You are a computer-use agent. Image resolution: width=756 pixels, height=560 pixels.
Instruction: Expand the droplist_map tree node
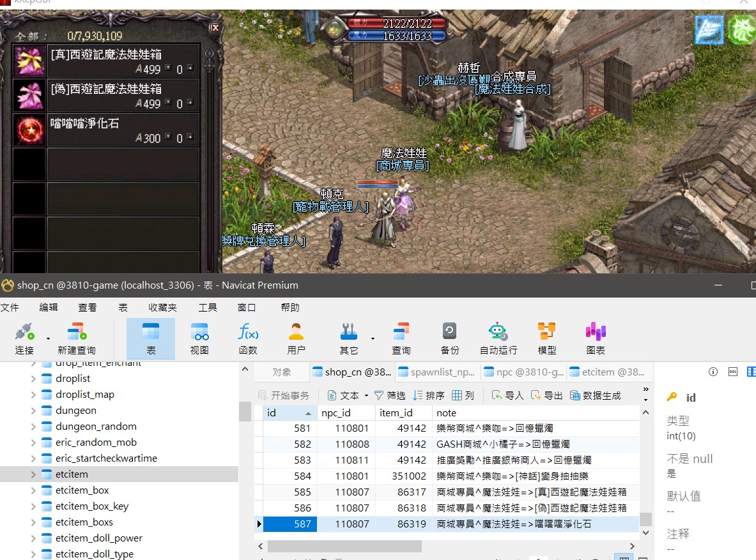click(x=33, y=395)
